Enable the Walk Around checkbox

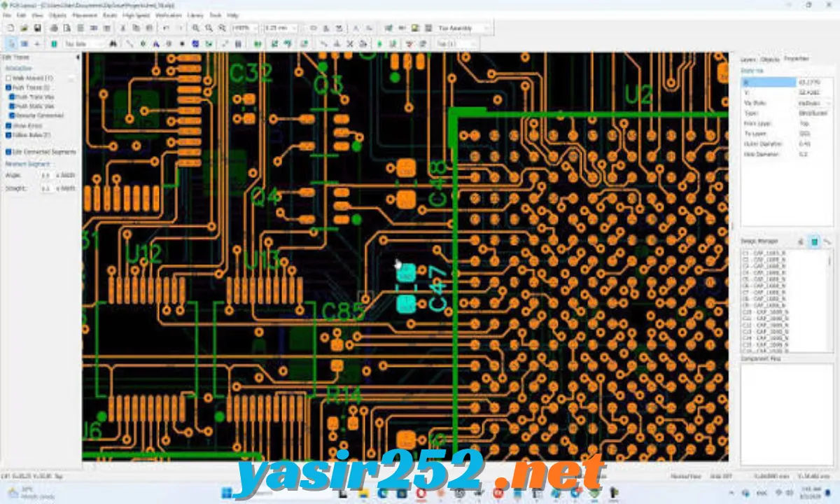[x=8, y=78]
